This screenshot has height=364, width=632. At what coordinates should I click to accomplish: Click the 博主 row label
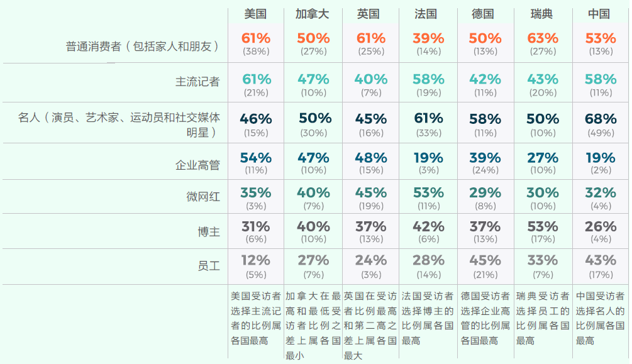coord(209,232)
